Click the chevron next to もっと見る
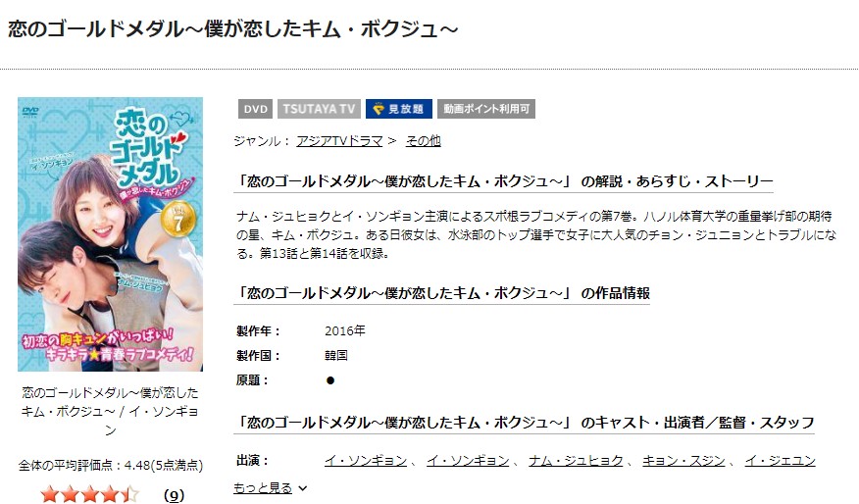This screenshot has height=504, width=859. pyautogui.click(x=303, y=488)
